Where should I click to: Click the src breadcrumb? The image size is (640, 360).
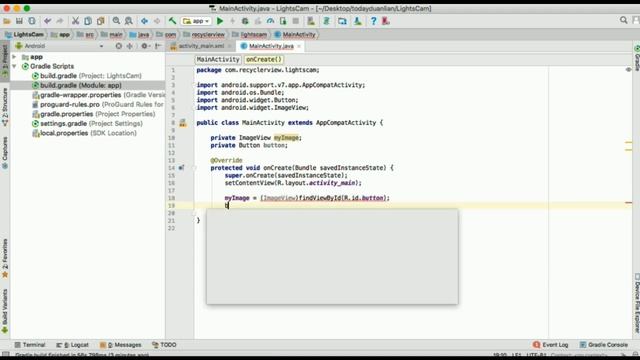click(86, 35)
